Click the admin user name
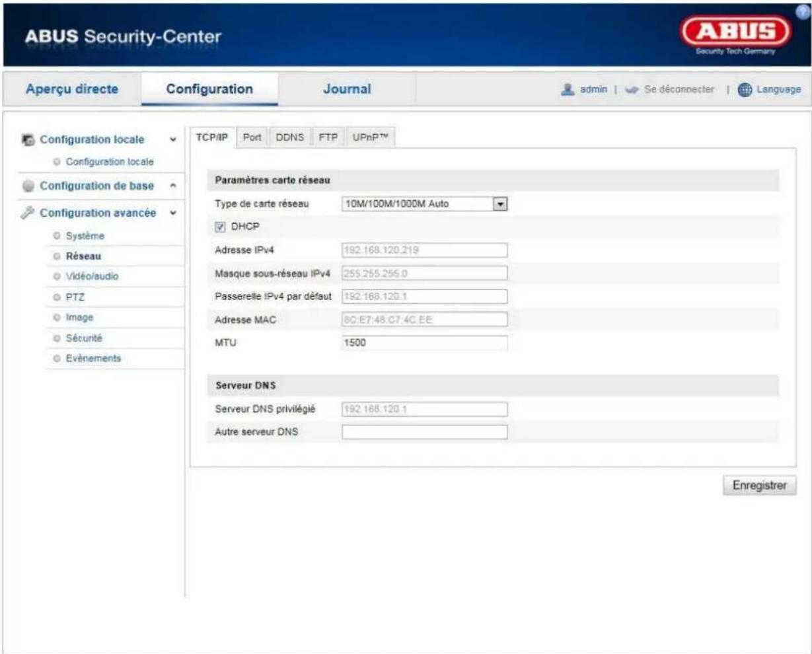Viewport: 812px width, 654px height. click(x=593, y=89)
